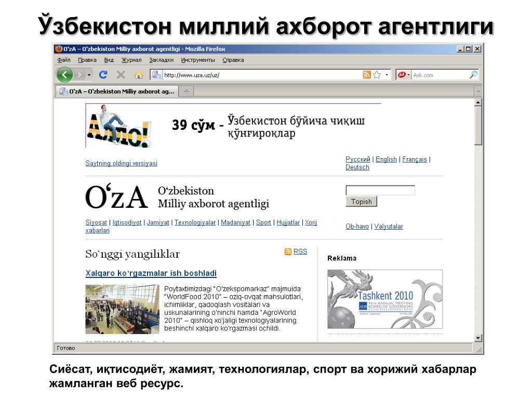532x399 pixels.
Task: Click the orange RSS icon beside So'nggi yangiliklar
Action: [x=288, y=252]
